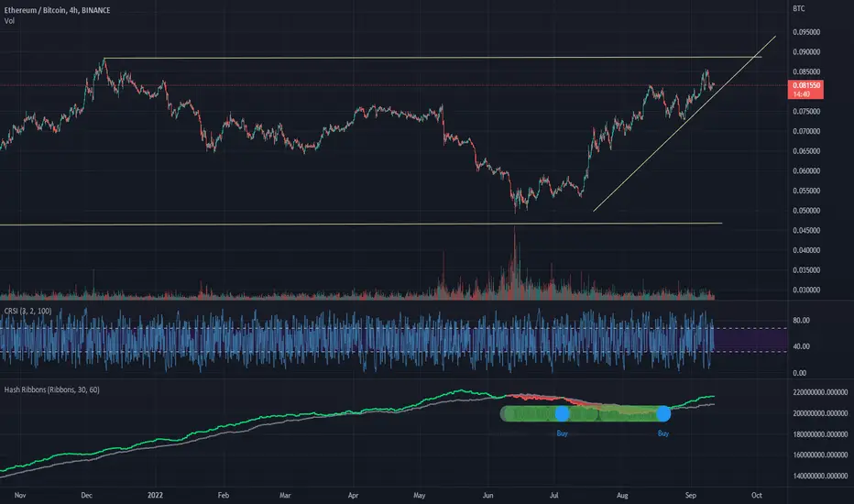Click the 2022 label on time axis
854x504 pixels.
[155, 495]
